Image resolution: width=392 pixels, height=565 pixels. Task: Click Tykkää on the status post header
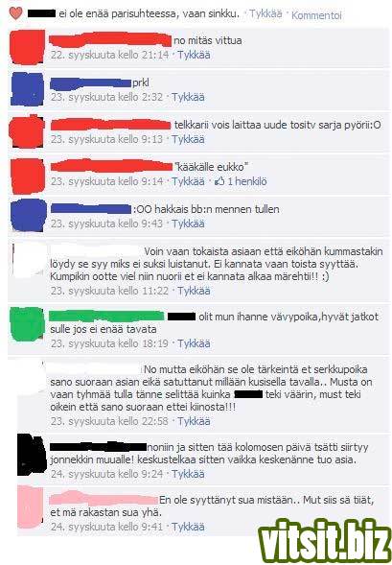click(265, 14)
